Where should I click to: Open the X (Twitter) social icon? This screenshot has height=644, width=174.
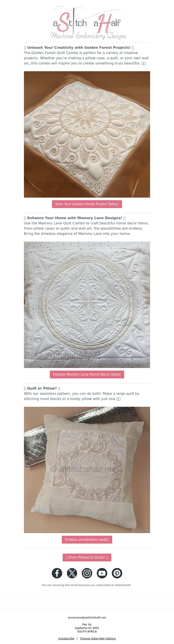tap(72, 573)
